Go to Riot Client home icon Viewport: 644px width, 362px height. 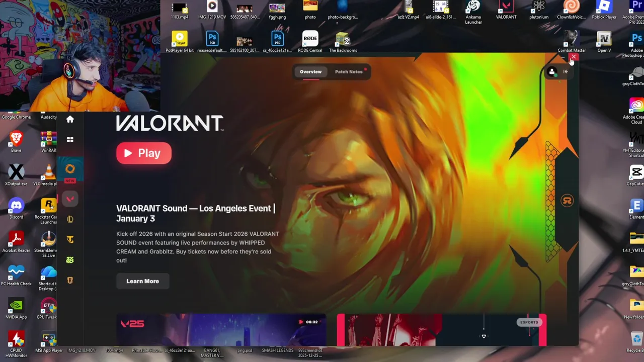(70, 119)
